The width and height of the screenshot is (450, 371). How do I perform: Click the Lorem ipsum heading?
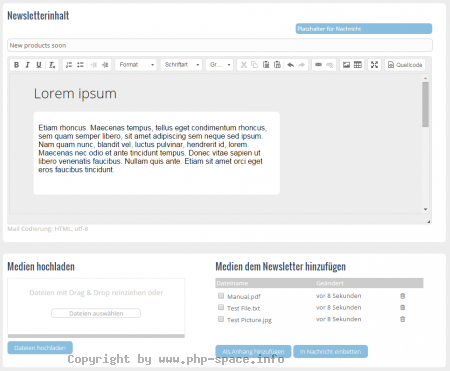tap(75, 94)
